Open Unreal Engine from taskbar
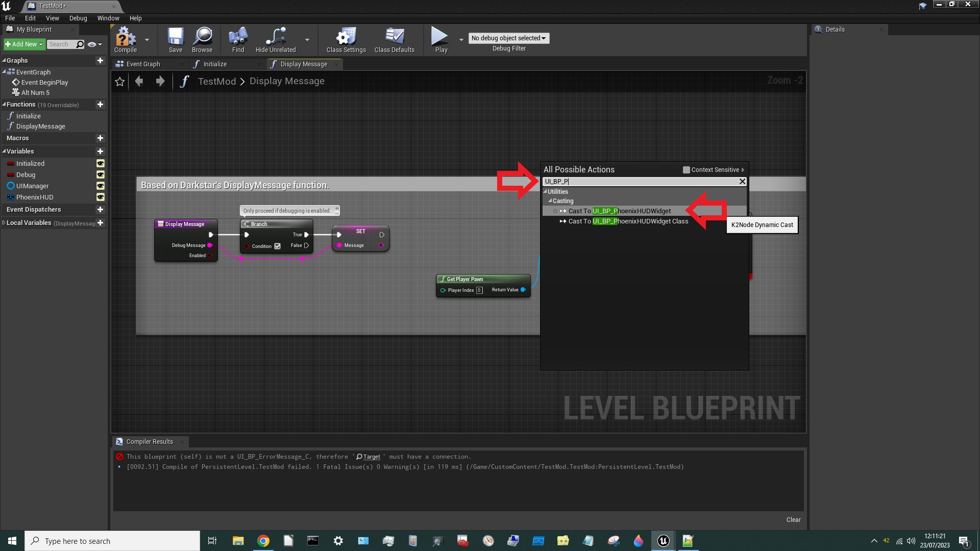The image size is (980, 551). pos(663,541)
